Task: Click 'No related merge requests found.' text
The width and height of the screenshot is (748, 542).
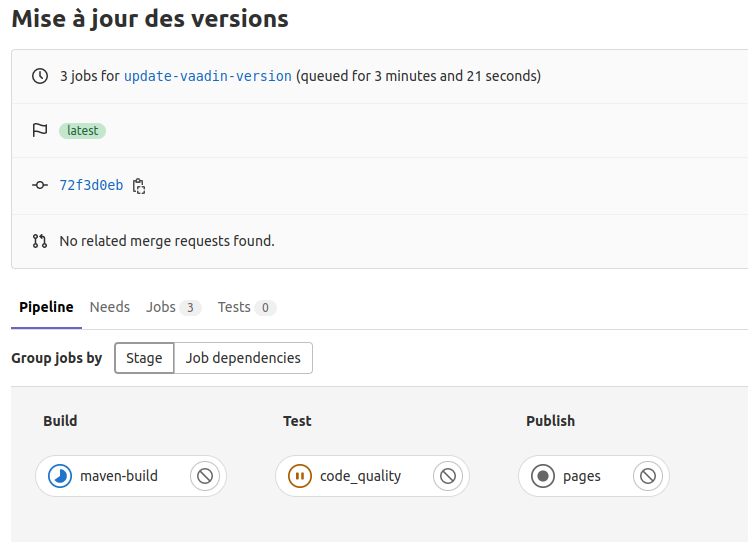Action: 167,241
